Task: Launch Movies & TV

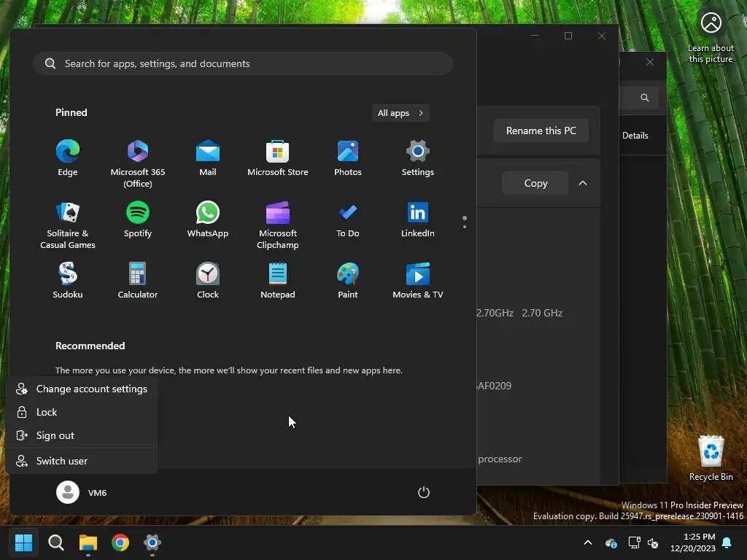Action: pos(418,281)
